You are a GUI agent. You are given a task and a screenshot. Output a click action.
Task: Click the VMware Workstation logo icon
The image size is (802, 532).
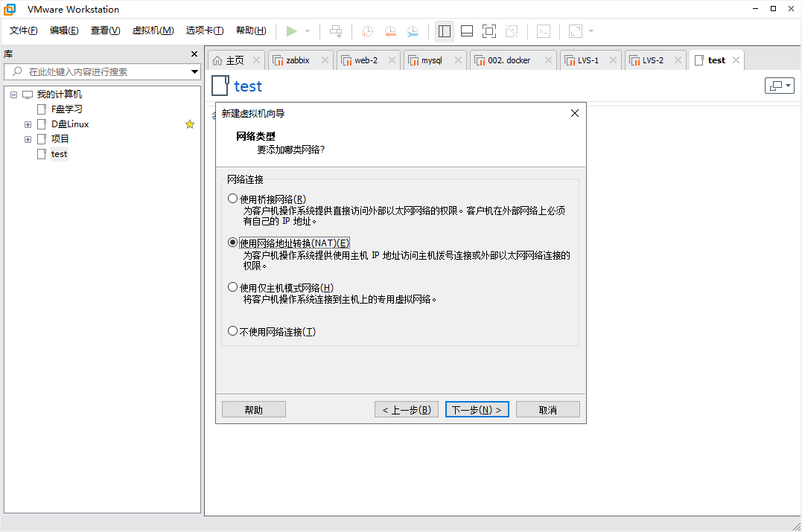(10, 9)
